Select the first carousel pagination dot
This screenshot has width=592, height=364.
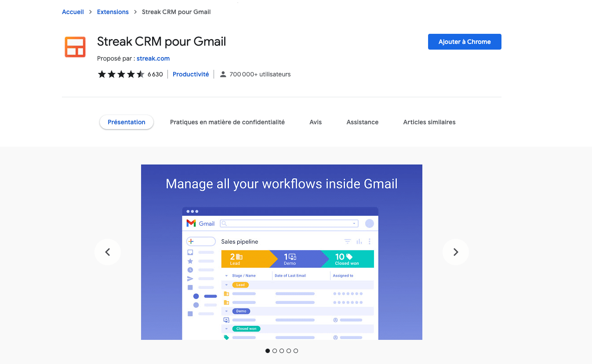tap(268, 351)
